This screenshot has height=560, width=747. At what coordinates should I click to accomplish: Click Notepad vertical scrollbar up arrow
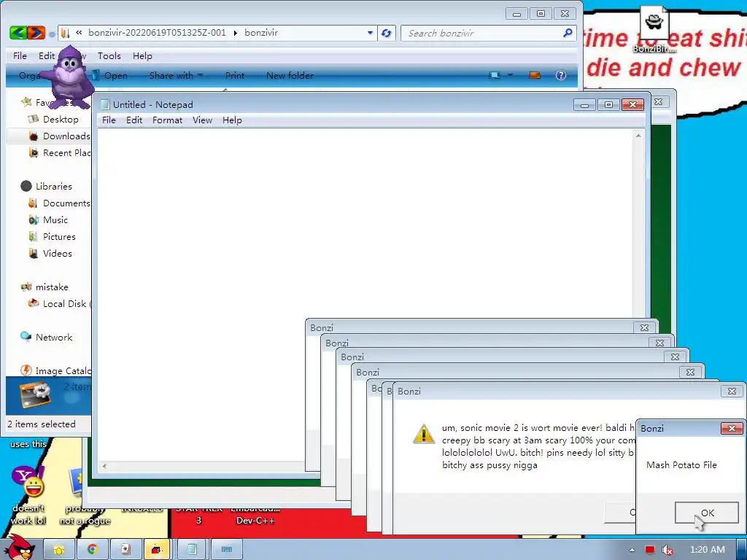point(638,136)
